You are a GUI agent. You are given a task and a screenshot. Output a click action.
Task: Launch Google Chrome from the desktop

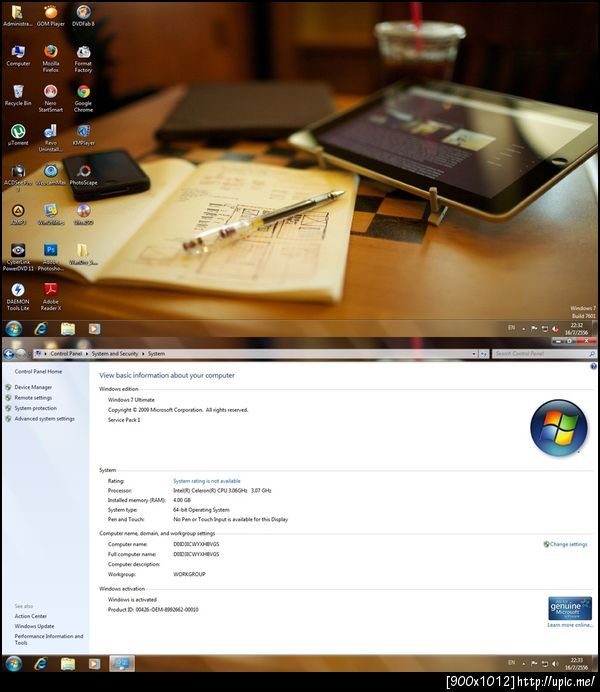pyautogui.click(x=83, y=98)
